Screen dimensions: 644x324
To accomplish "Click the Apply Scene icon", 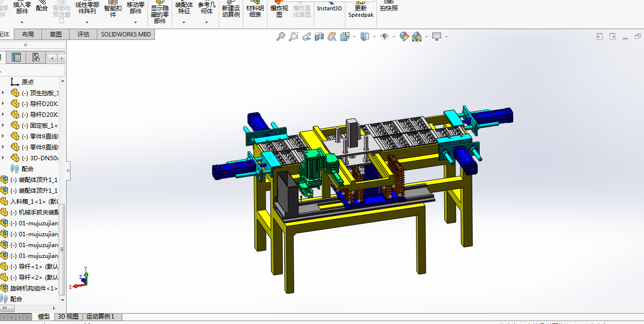I will tap(417, 36).
